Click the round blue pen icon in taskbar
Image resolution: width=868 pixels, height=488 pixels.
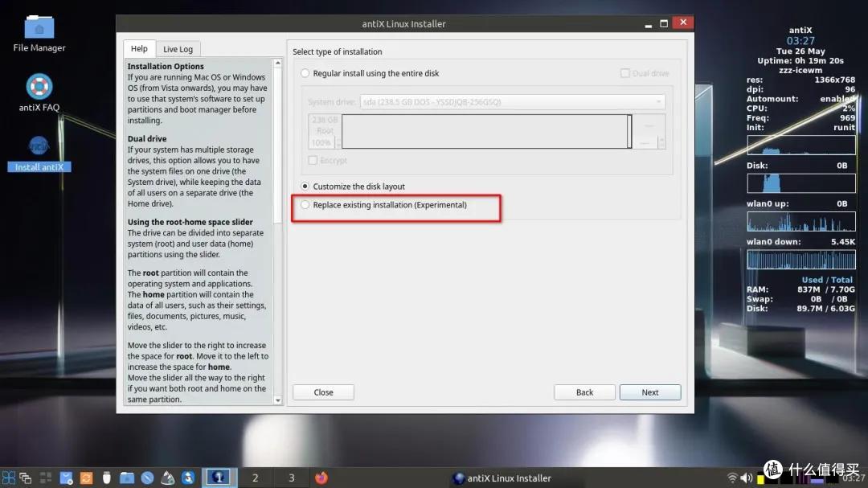click(x=147, y=478)
